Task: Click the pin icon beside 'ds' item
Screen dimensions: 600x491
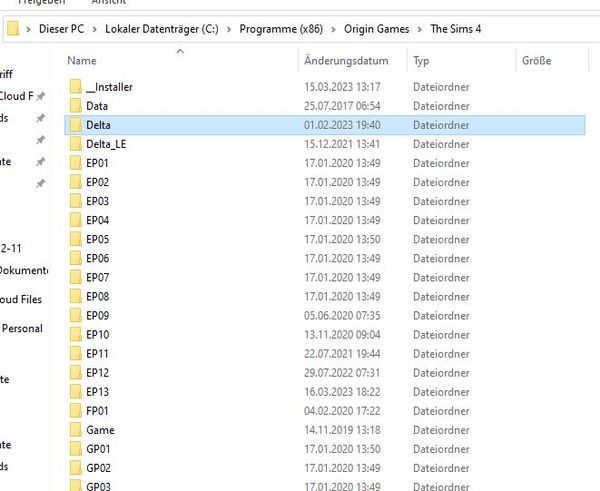Action: pyautogui.click(x=41, y=118)
